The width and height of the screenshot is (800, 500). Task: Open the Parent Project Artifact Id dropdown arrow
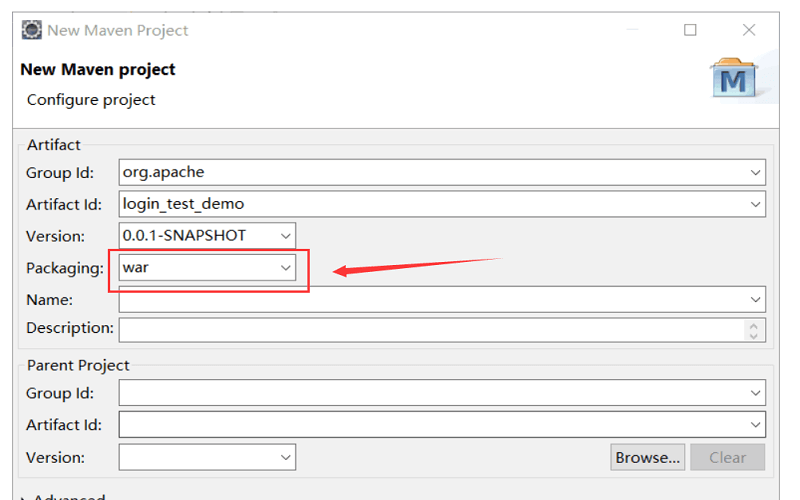756,424
